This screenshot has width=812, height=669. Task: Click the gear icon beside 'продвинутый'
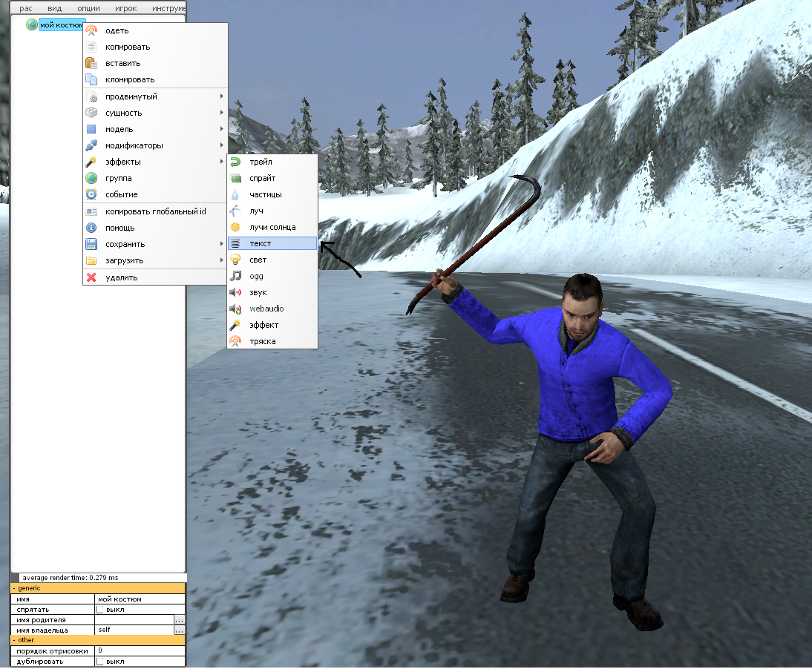coord(91,96)
